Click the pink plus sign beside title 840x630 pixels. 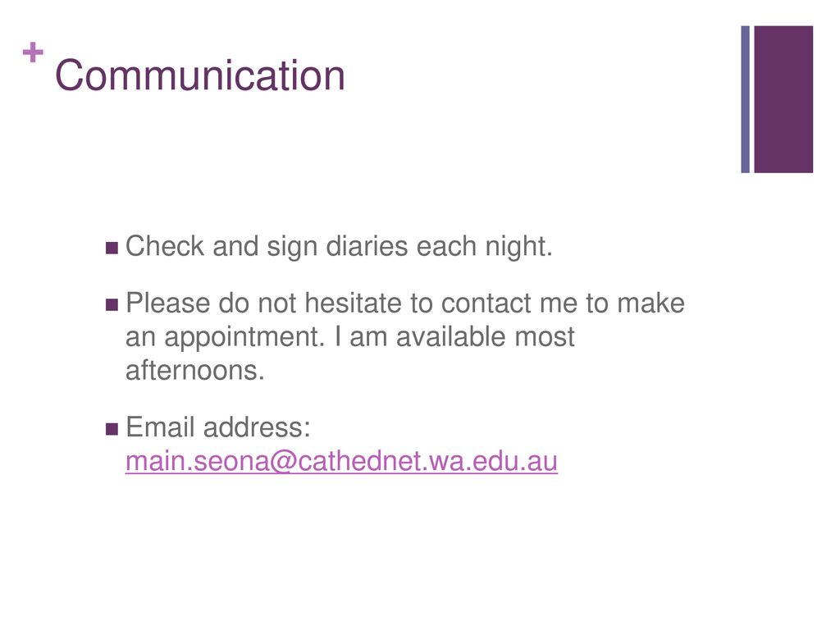[x=33, y=52]
